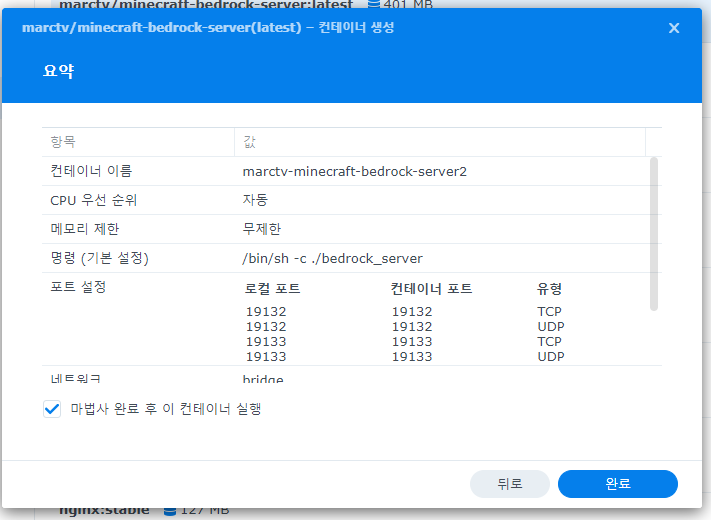Click the 뒤로 button
The height and width of the screenshot is (520, 711).
pos(510,484)
